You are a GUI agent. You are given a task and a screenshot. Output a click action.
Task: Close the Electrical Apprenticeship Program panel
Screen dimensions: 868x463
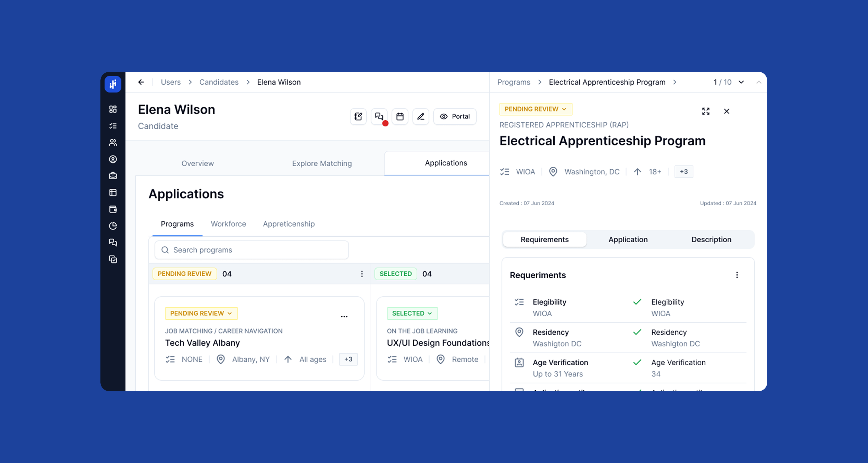click(x=726, y=111)
